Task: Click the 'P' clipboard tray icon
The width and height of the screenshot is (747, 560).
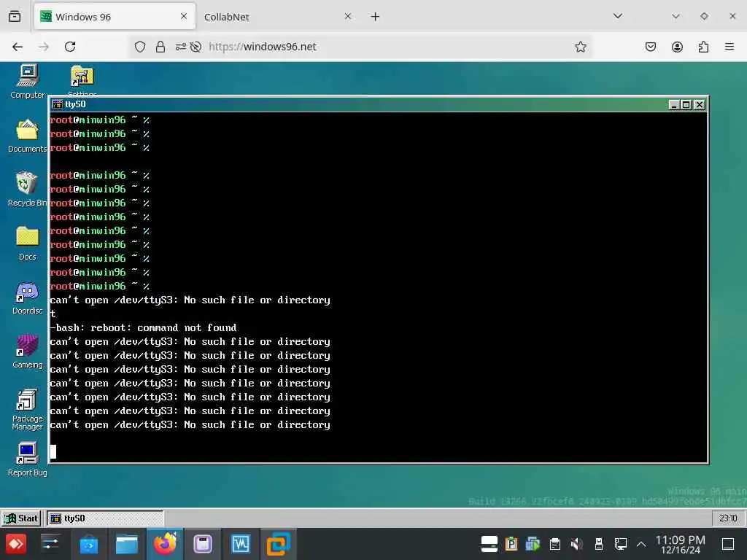Action: [511, 544]
